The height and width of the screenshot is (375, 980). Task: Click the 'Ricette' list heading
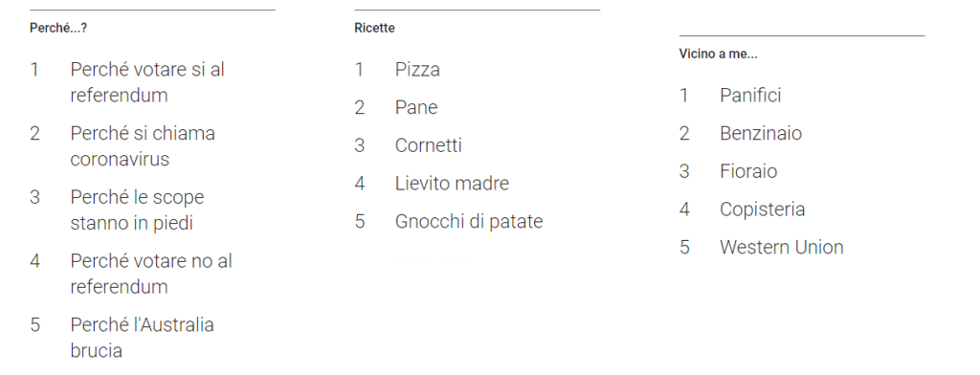coord(374,28)
